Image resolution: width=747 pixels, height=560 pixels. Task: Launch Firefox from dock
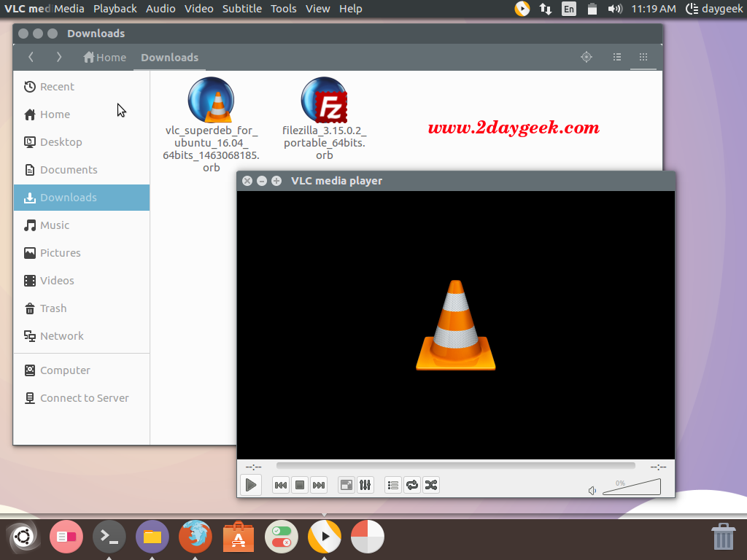196,537
